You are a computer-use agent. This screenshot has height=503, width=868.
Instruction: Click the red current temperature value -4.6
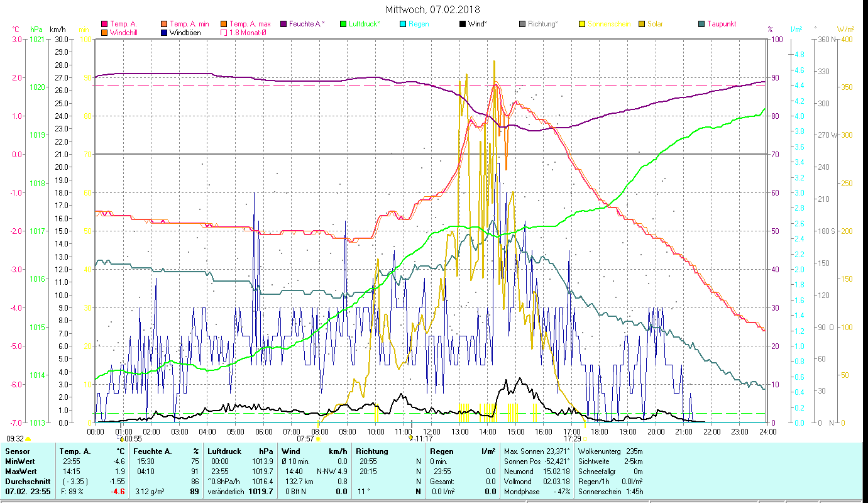click(118, 491)
